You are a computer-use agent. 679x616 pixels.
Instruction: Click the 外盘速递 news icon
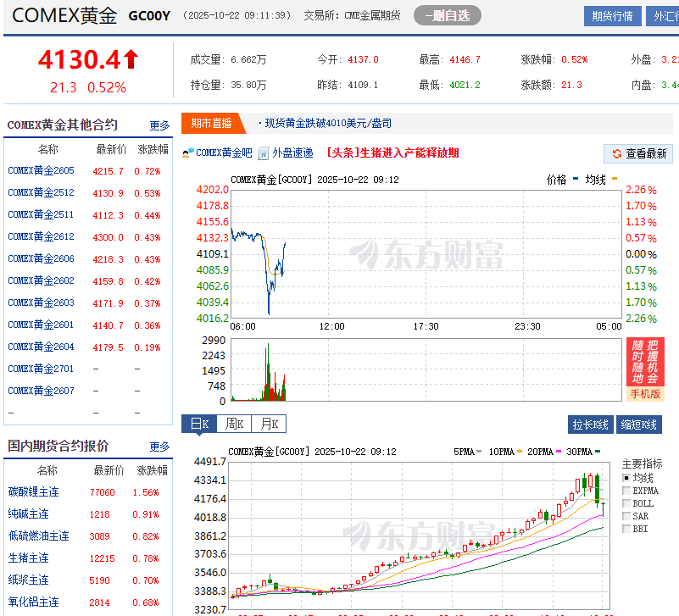coord(264,153)
